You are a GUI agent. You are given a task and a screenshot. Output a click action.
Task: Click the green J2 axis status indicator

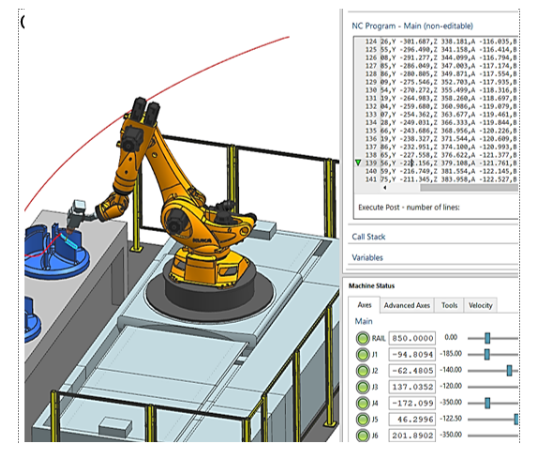(x=362, y=371)
